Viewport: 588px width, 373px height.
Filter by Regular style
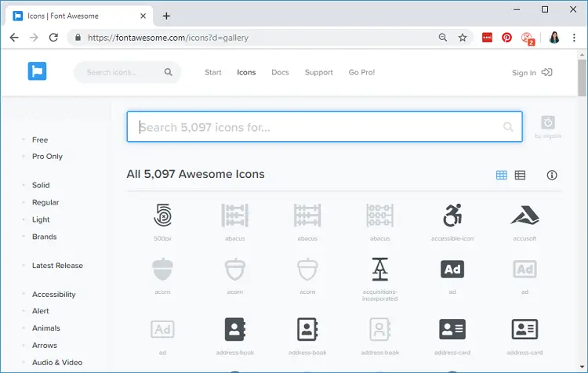pos(45,202)
